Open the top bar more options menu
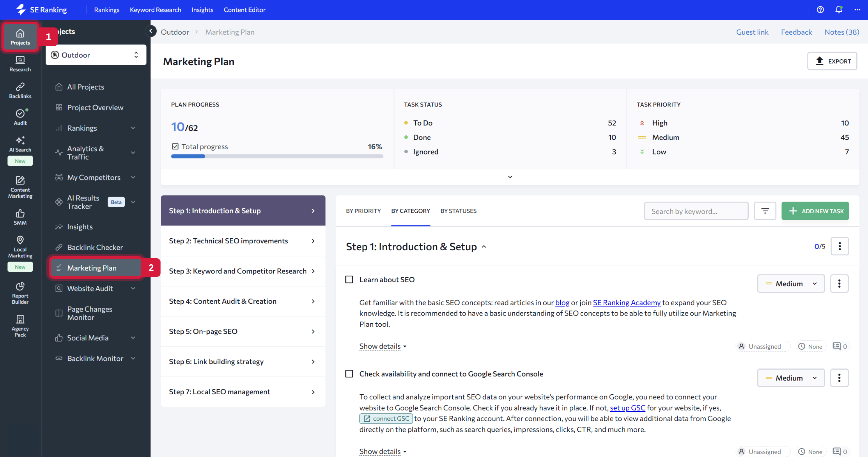 (x=857, y=10)
